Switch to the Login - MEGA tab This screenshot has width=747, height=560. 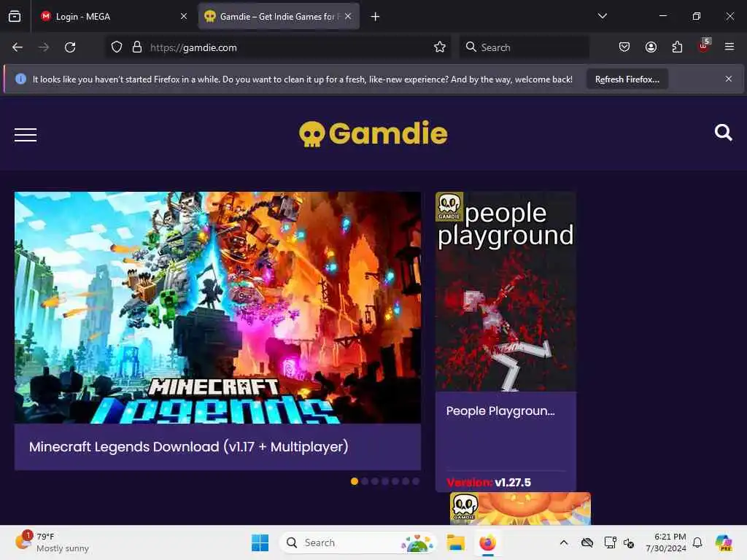click(115, 16)
